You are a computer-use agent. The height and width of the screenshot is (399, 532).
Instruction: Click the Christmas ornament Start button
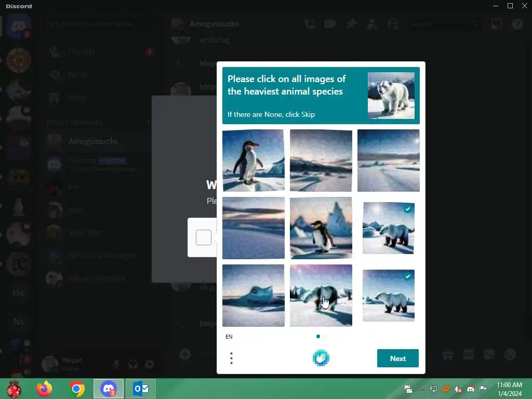14,389
